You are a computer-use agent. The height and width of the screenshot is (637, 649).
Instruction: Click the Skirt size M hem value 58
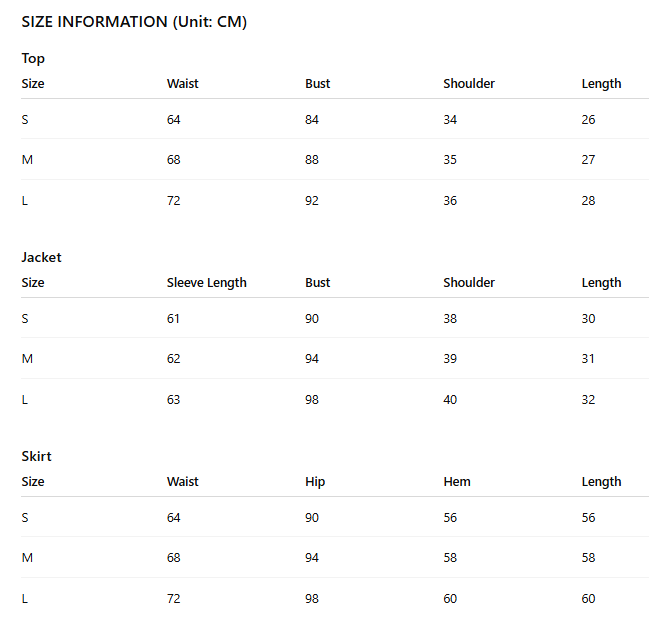(450, 558)
